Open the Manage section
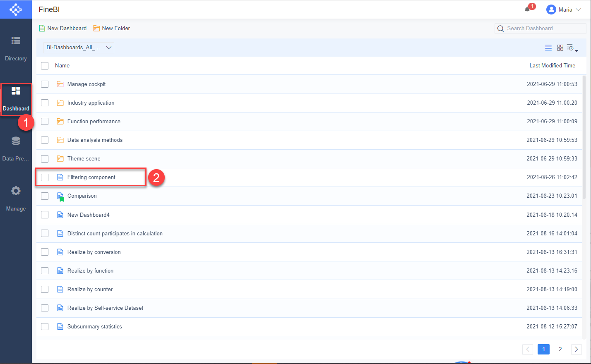Viewport: 591px width, 364px height. pos(16,199)
